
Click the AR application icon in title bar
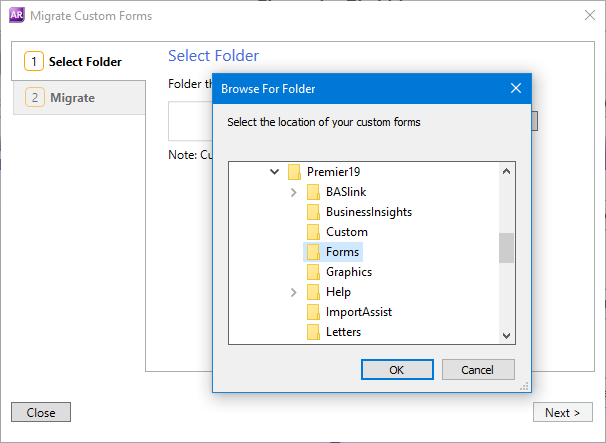coord(15,16)
